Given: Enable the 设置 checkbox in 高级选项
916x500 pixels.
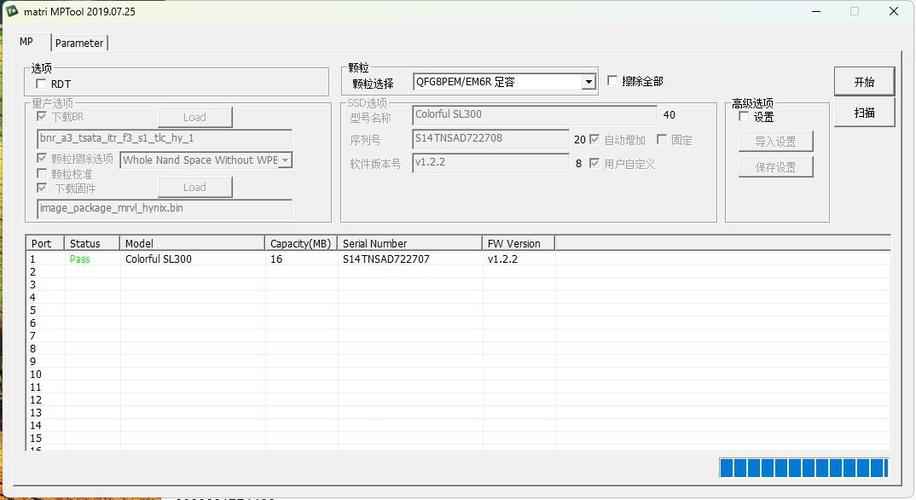Looking at the screenshot, I should (x=744, y=117).
